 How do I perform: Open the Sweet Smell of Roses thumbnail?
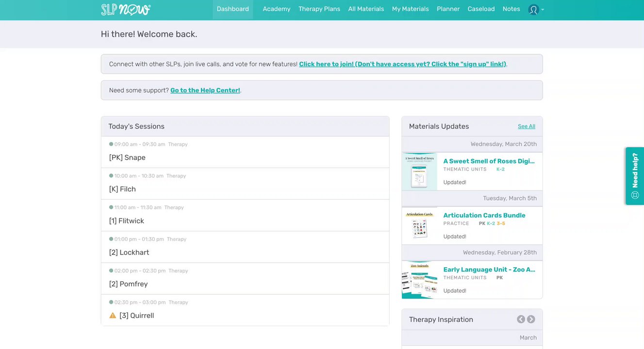pyautogui.click(x=419, y=171)
